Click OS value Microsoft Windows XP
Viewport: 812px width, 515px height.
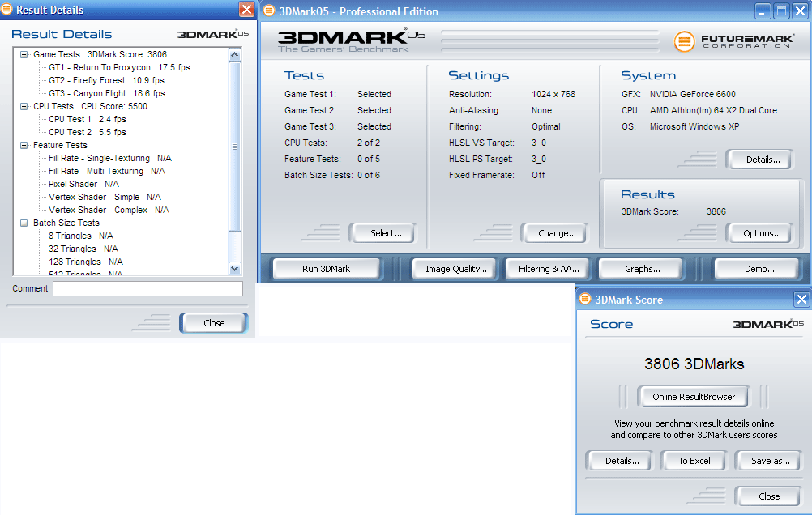[x=694, y=126]
